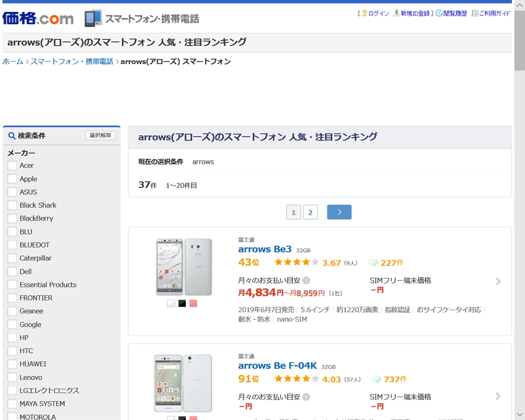
Task: Click the usage guide icon
Action: [475, 13]
